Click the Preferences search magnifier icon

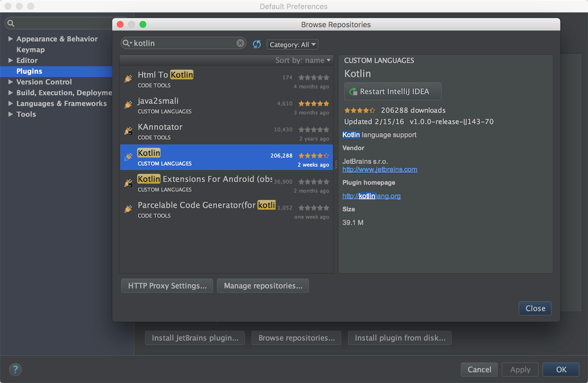click(x=11, y=23)
